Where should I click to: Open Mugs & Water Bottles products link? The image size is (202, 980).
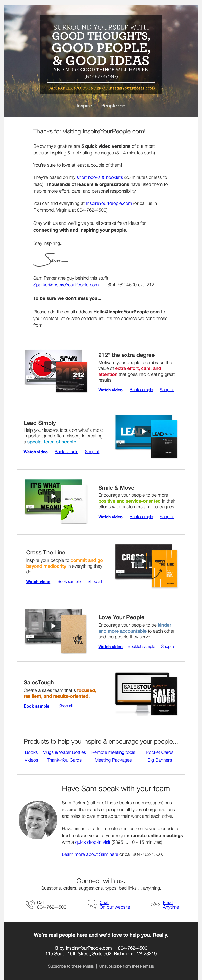click(64, 752)
